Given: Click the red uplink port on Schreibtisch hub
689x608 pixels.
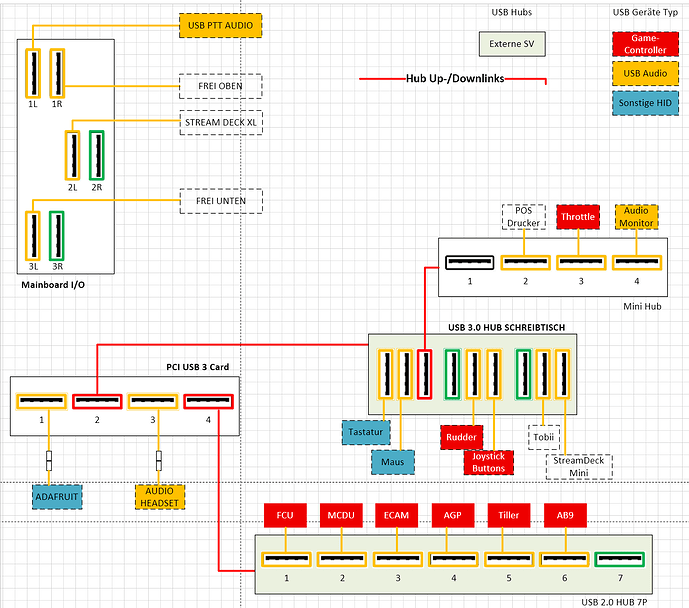Looking at the screenshot, I should 424,374.
